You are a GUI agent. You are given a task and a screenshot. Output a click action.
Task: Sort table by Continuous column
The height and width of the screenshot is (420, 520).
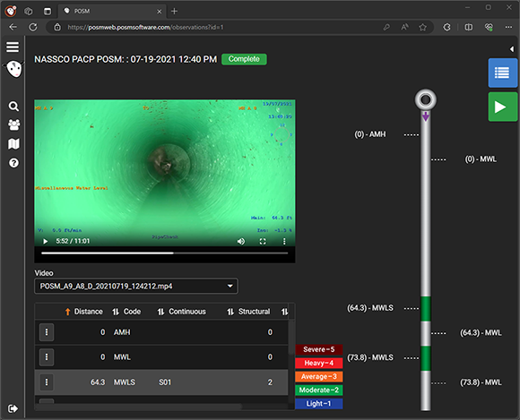point(181,312)
